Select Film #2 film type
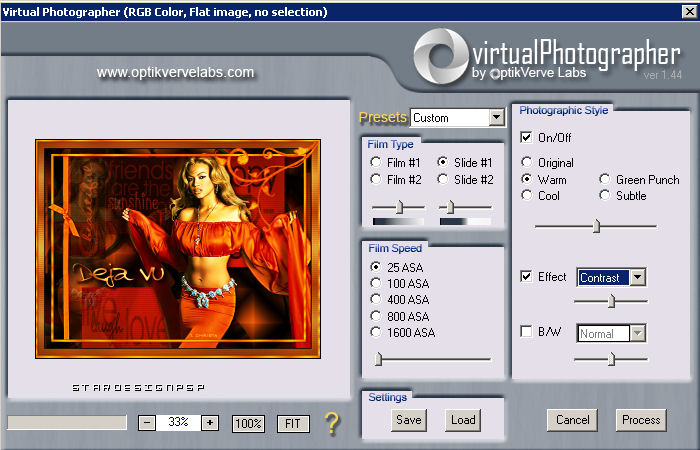Image resolution: width=700 pixels, height=450 pixels. [x=375, y=179]
